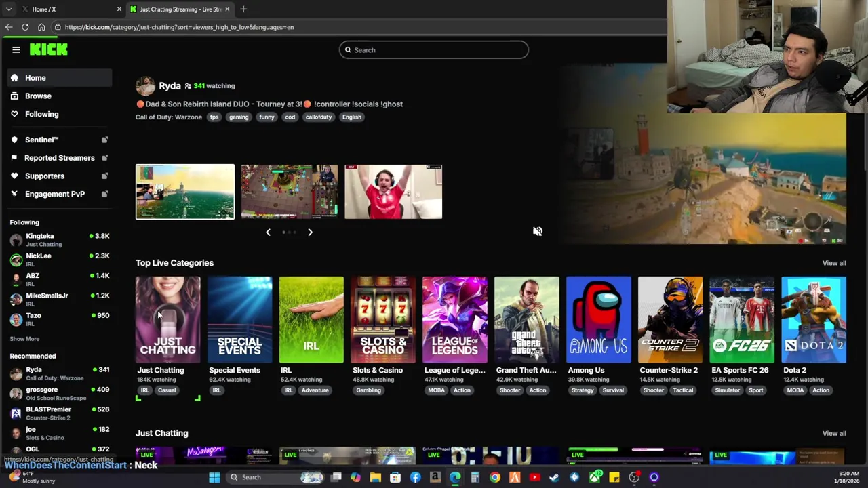Open File Explorer from taskbar
This screenshot has width=868, height=488.
[375, 477]
